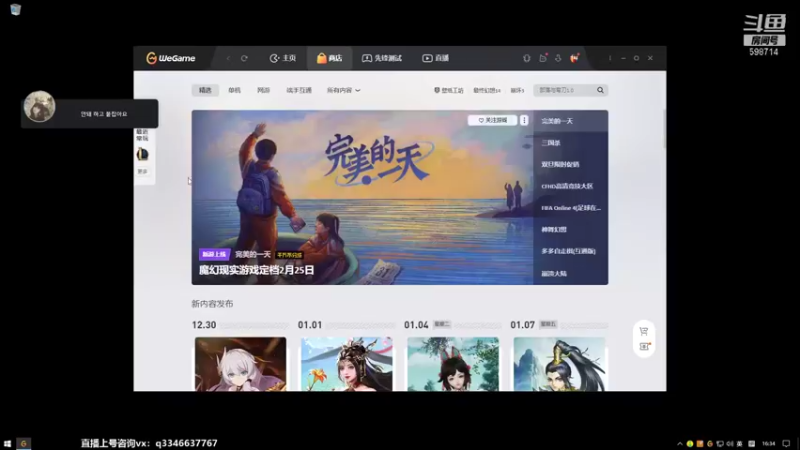
Task: Open the 壁纸工坊 link
Action: click(x=448, y=90)
